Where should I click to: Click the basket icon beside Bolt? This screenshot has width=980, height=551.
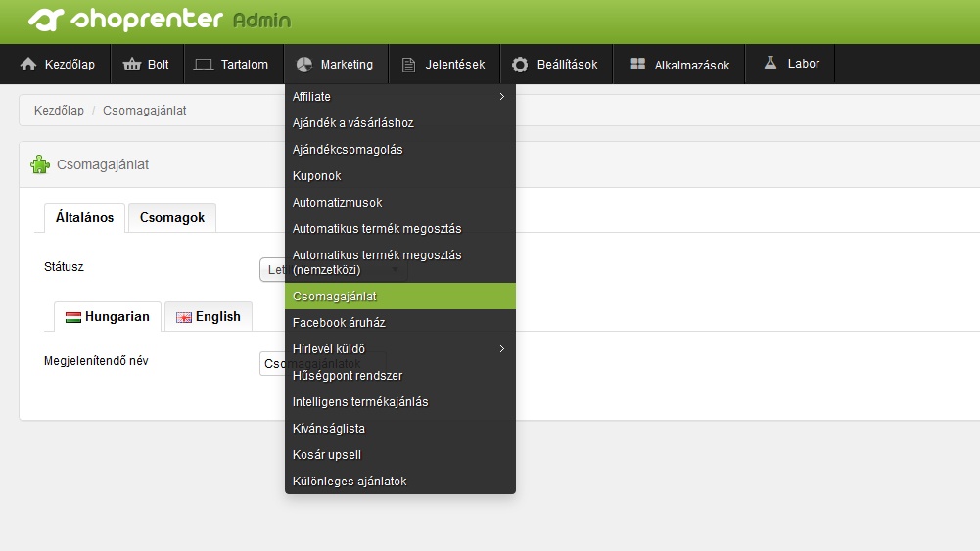tap(132, 64)
